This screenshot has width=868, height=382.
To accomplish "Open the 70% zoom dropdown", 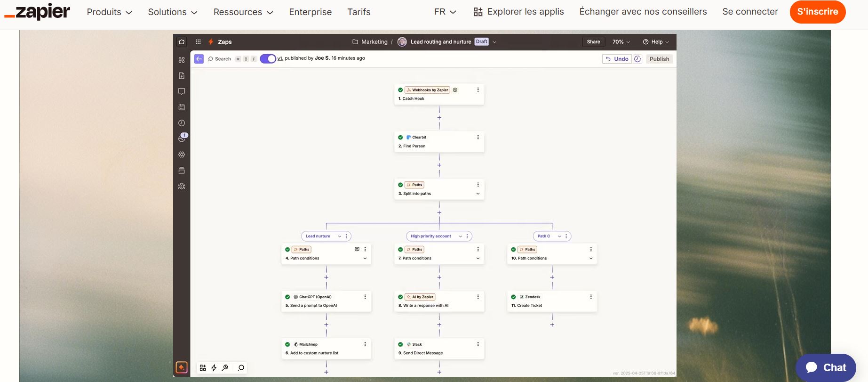I will tap(621, 42).
